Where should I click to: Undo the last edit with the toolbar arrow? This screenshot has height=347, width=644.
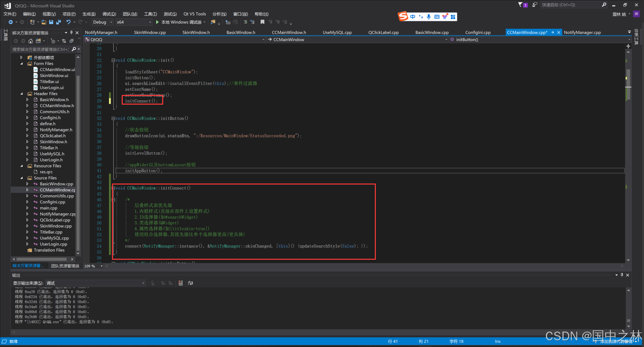[x=69, y=22]
